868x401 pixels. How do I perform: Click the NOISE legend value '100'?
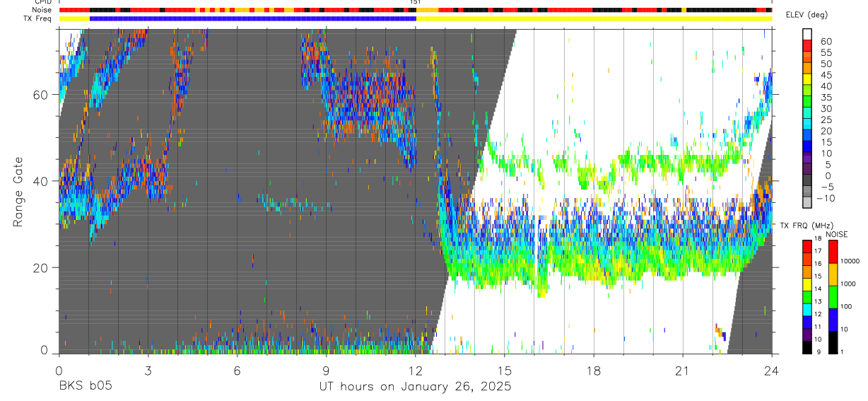[845, 306]
